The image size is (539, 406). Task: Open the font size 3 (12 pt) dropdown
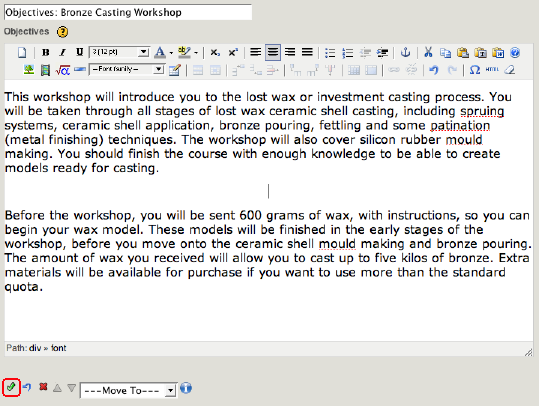[x=119, y=52]
